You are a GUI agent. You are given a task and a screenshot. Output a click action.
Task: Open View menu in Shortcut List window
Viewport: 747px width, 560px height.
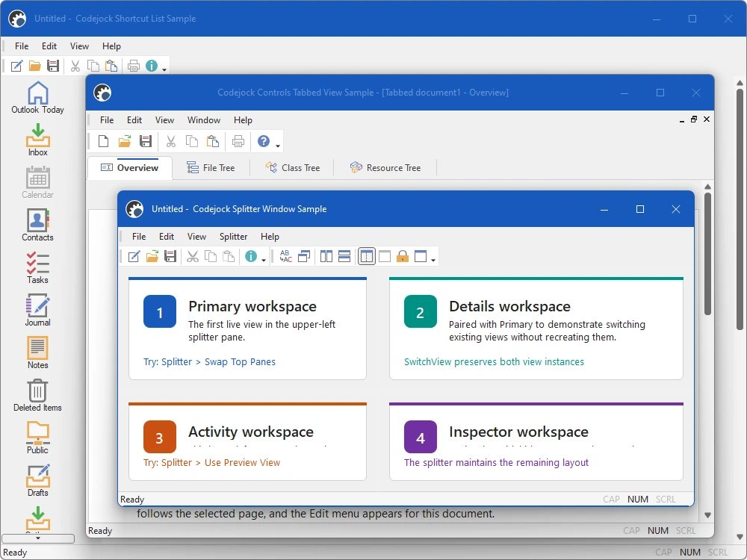tap(79, 46)
